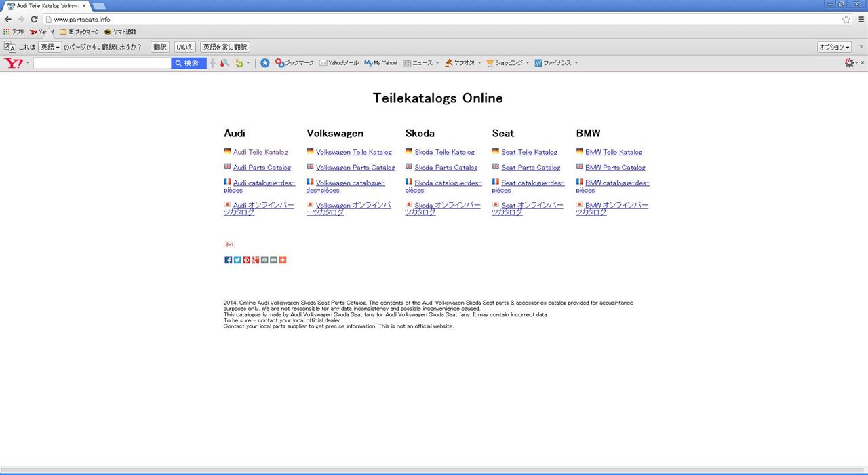This screenshot has height=475, width=868.
Task: Expand the ショッピング dropdown arrow
Action: click(528, 63)
